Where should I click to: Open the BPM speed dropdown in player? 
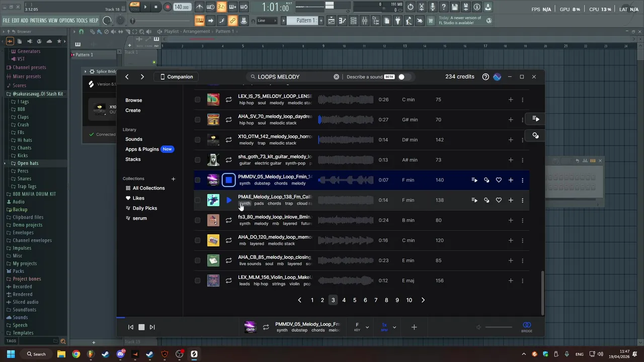[388, 327]
